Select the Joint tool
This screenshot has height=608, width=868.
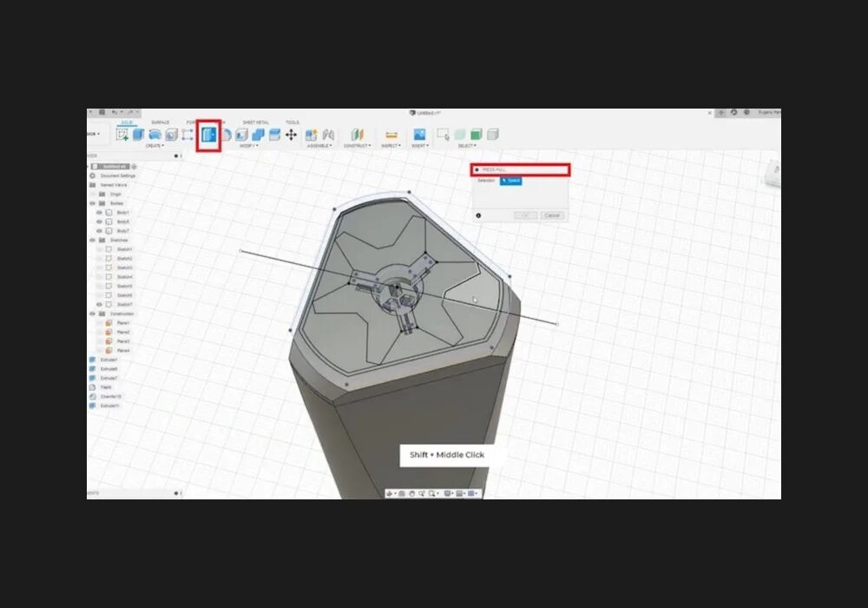328,135
